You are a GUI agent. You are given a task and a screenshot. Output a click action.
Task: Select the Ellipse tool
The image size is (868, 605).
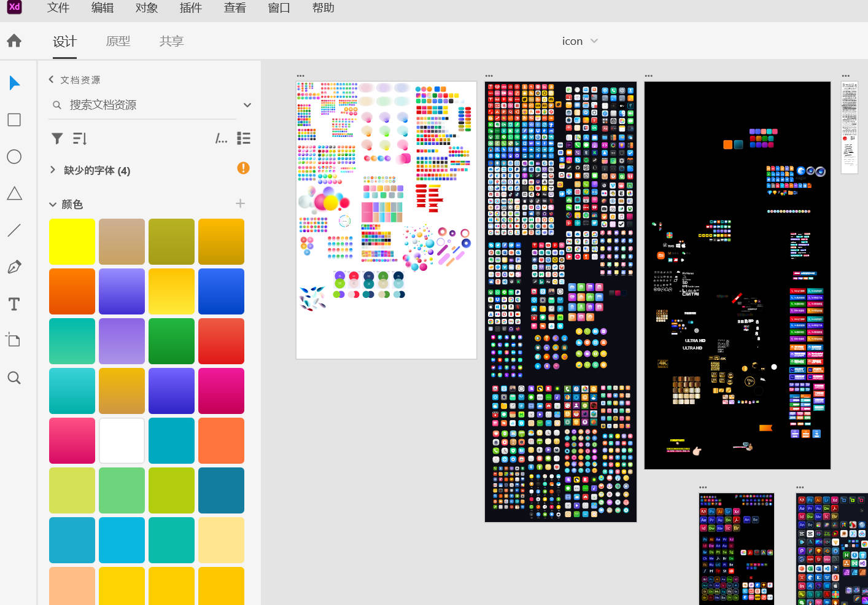pyautogui.click(x=14, y=157)
